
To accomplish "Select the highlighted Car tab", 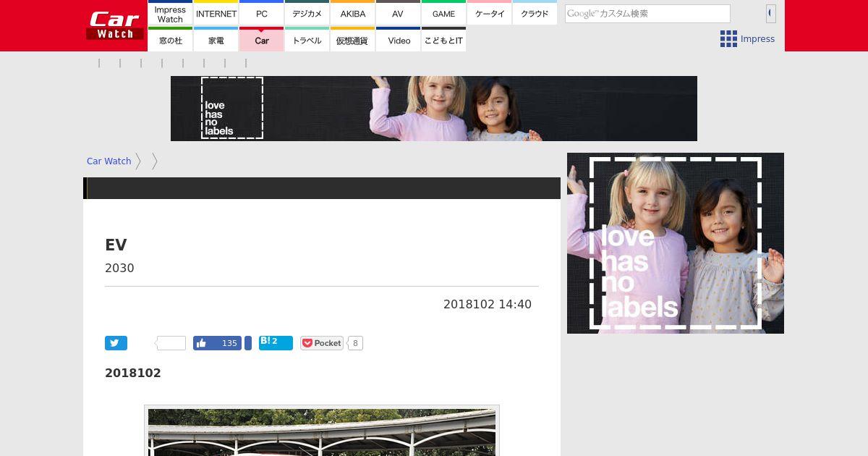I will pos(262,40).
